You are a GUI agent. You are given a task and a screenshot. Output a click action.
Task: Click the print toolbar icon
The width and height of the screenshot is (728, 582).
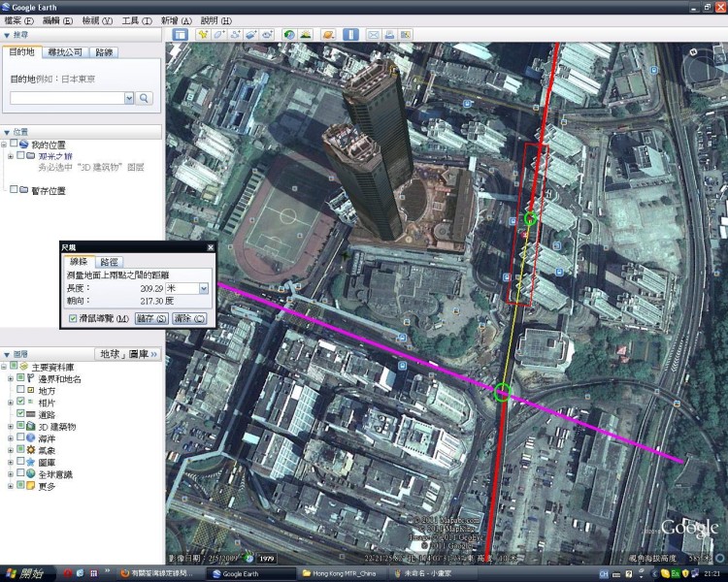[389, 35]
